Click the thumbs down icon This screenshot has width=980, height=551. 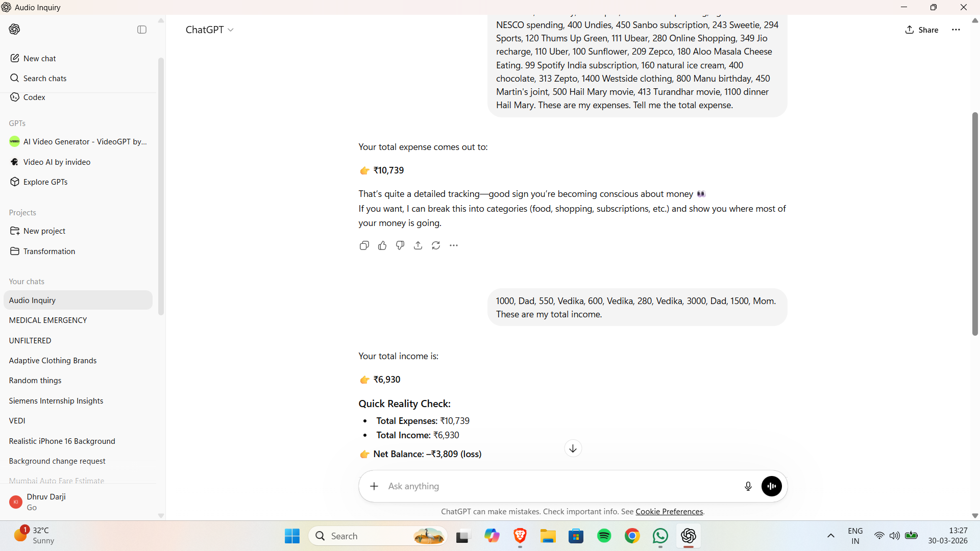(400, 246)
